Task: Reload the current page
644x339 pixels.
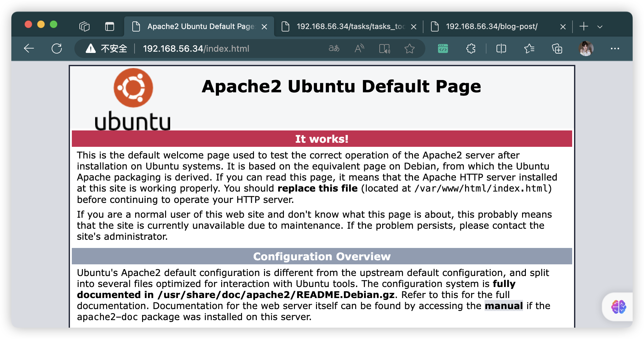Action: tap(57, 49)
